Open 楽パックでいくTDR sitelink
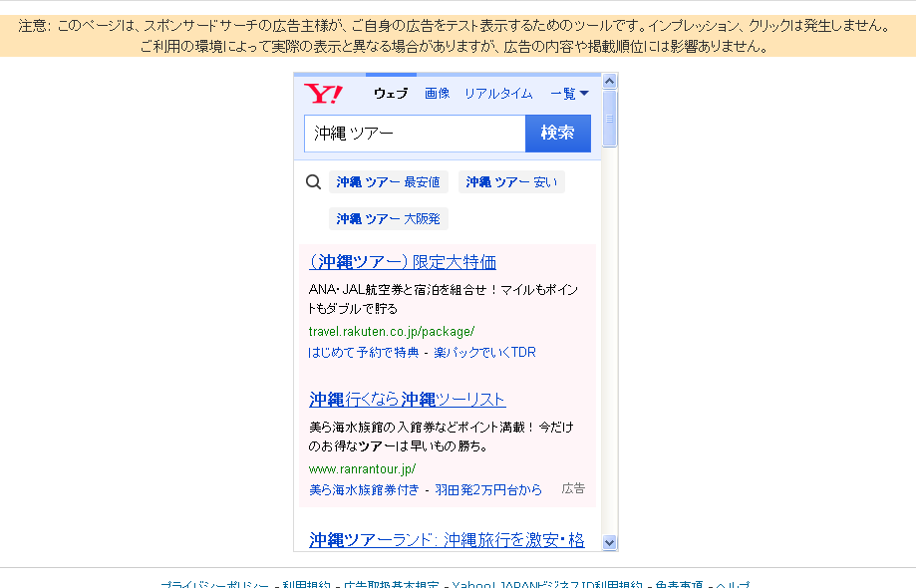 click(x=484, y=353)
